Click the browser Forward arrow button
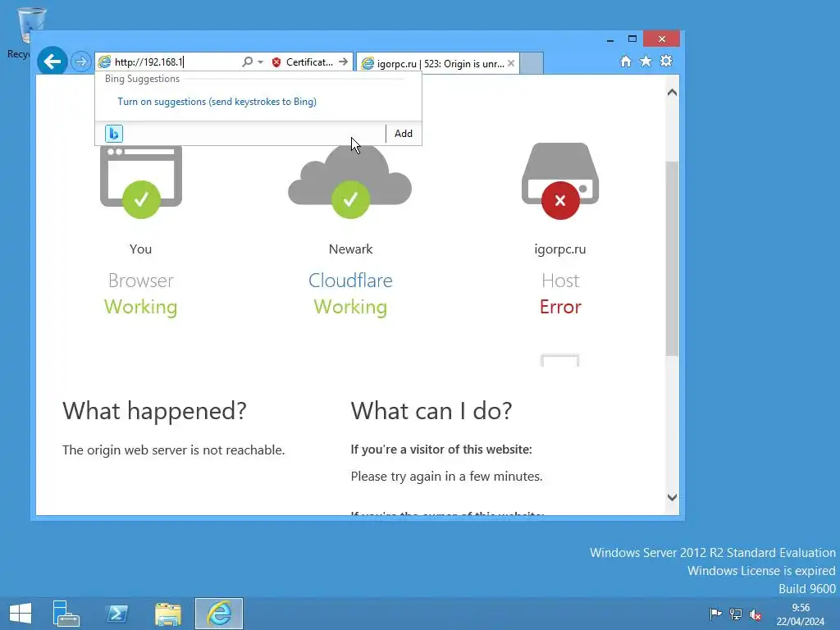This screenshot has height=630, width=840. pos(81,62)
